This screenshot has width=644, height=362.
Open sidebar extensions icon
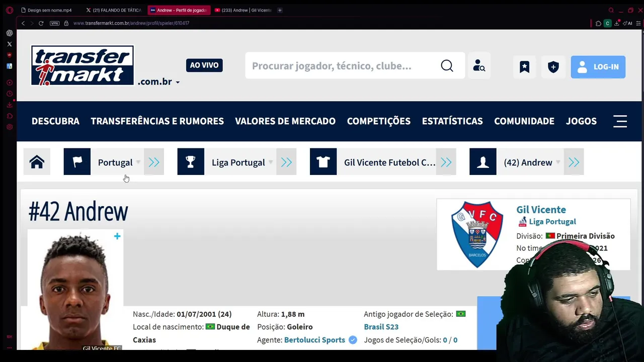[9, 116]
